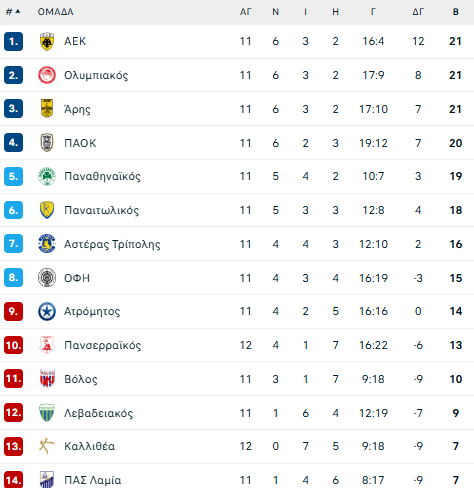The height and width of the screenshot is (488, 474).
Task: Select the Βόλος team name
Action: [x=81, y=379]
